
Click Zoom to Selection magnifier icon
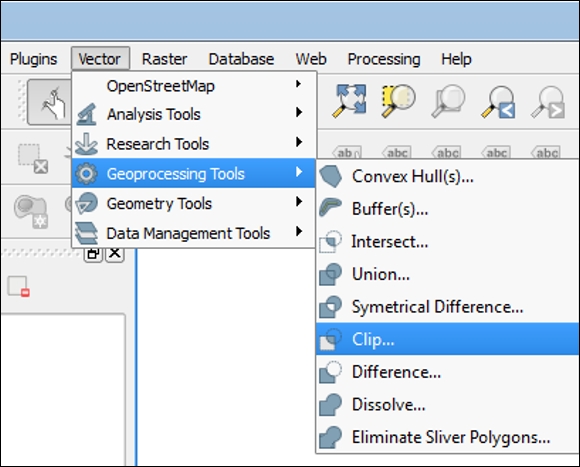tap(398, 101)
